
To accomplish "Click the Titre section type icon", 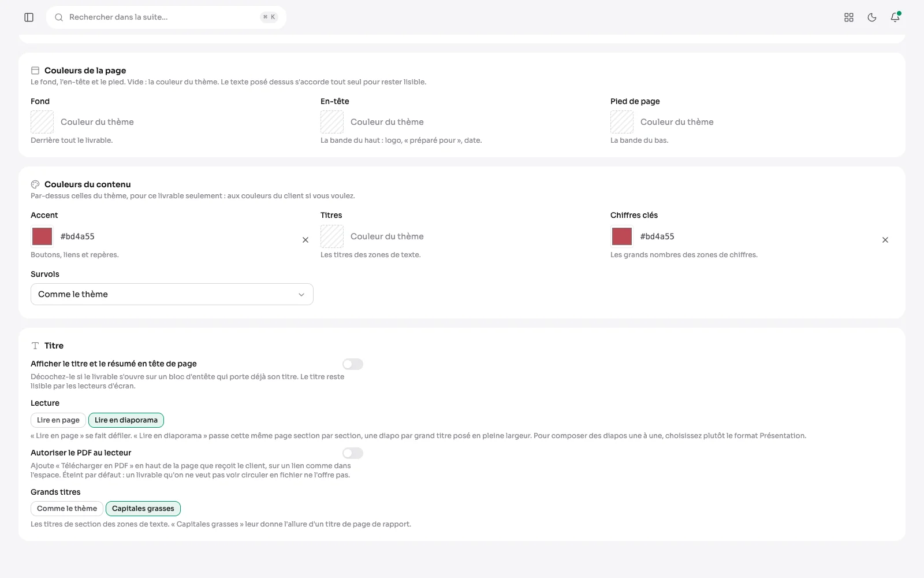I will click(35, 346).
